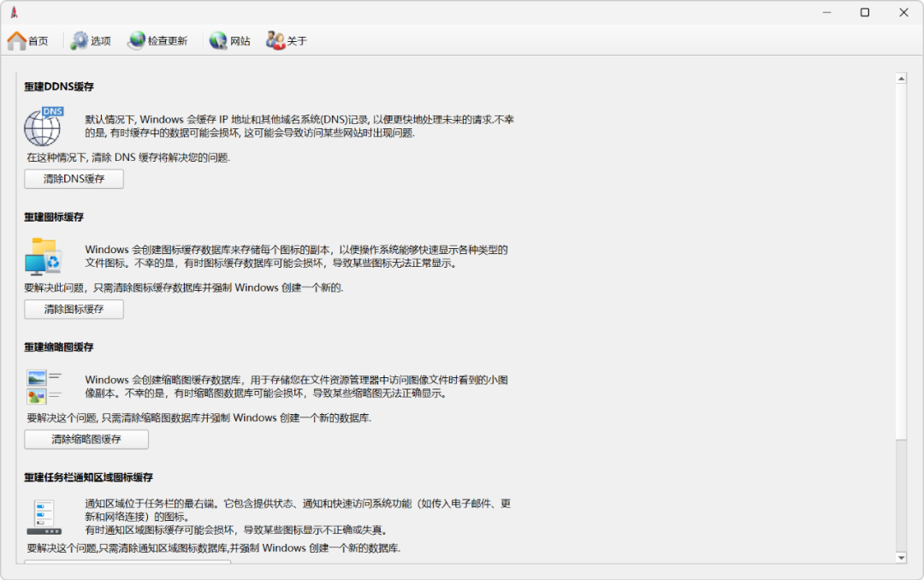
Task: Click the thumbnail cache pictures icon
Action: point(44,387)
